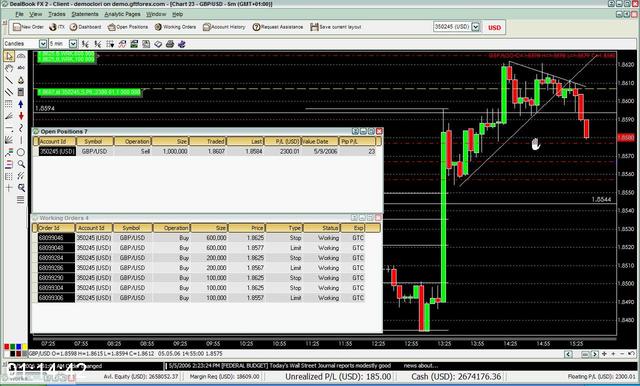Click the Account History button

tap(224, 27)
